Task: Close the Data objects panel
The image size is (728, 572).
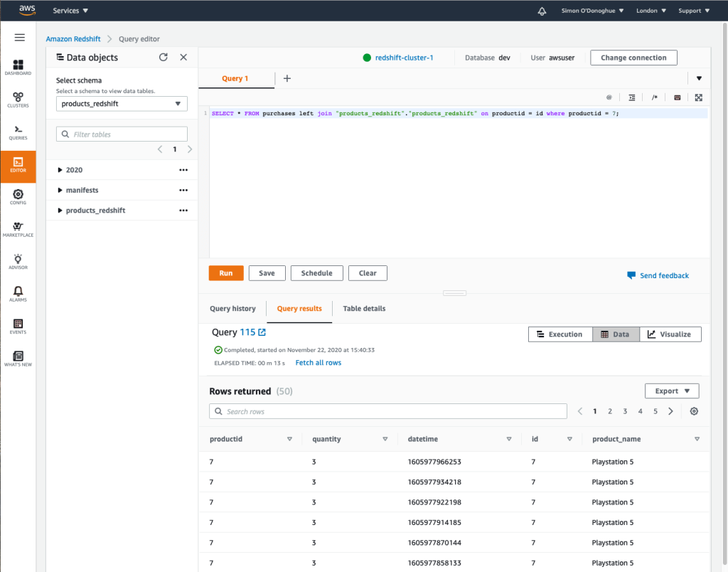Action: tap(183, 58)
